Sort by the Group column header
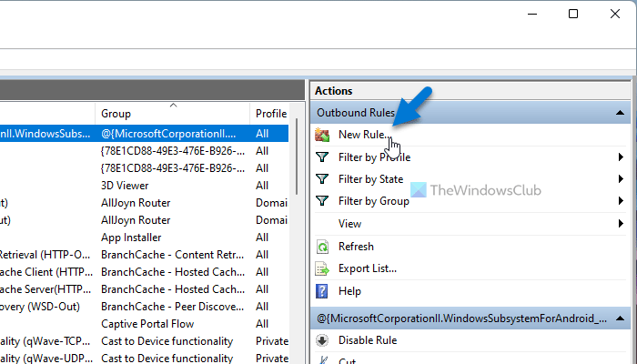The height and width of the screenshot is (364, 637). pyautogui.click(x=172, y=114)
